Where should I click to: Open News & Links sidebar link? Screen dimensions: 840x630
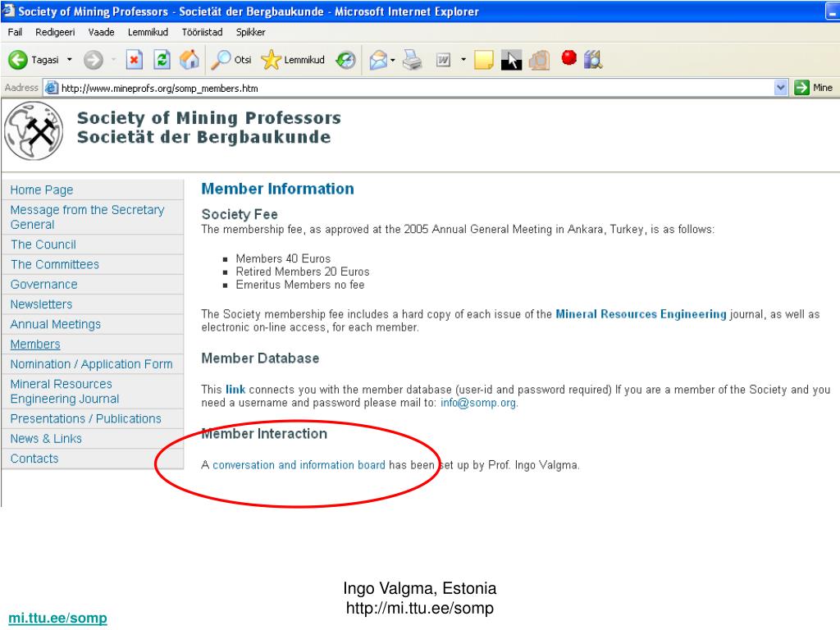click(x=46, y=439)
